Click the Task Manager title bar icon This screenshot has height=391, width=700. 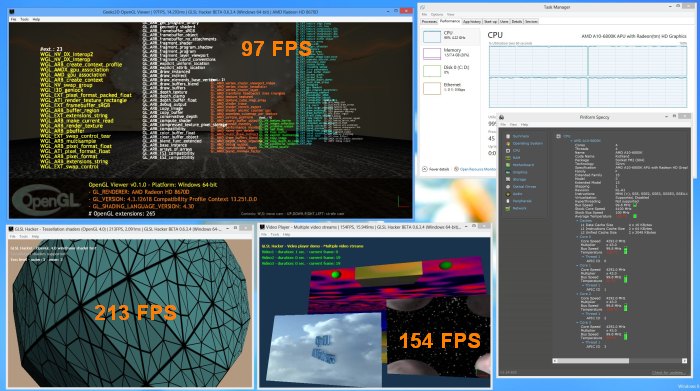click(x=422, y=8)
